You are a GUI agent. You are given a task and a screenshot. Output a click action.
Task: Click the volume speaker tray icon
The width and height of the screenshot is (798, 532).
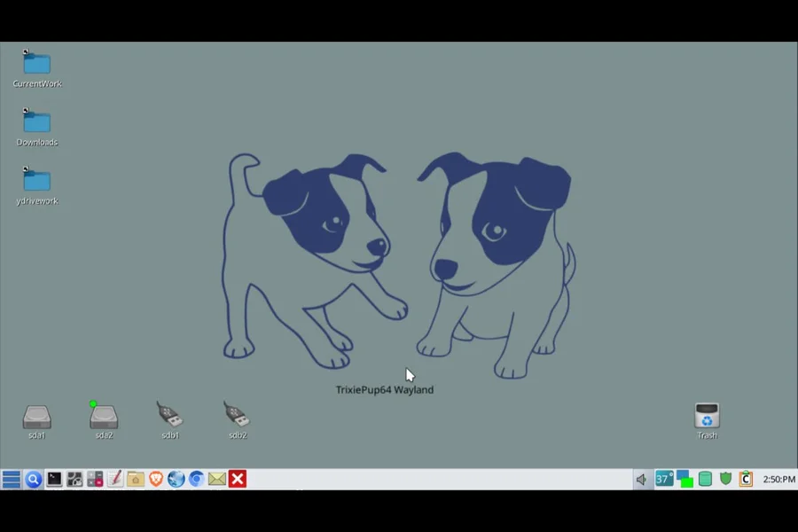coord(641,479)
